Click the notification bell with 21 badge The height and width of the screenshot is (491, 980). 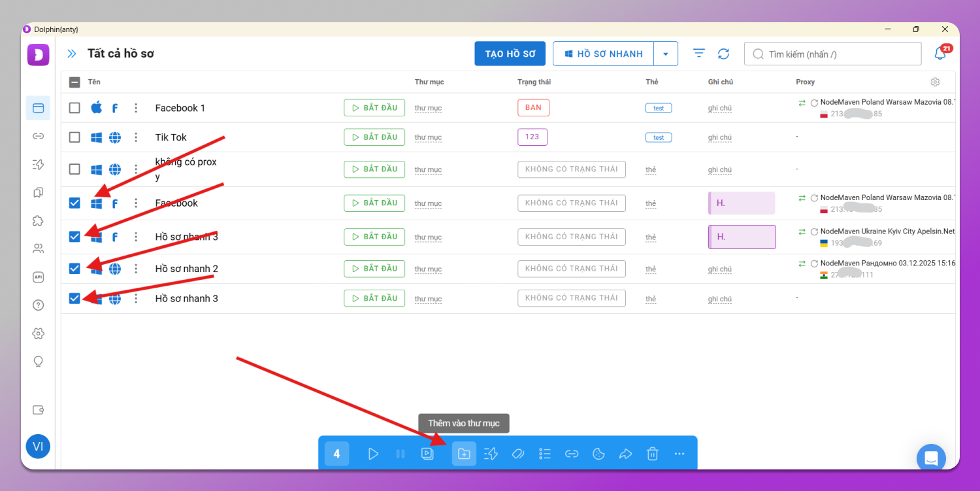[x=940, y=54]
